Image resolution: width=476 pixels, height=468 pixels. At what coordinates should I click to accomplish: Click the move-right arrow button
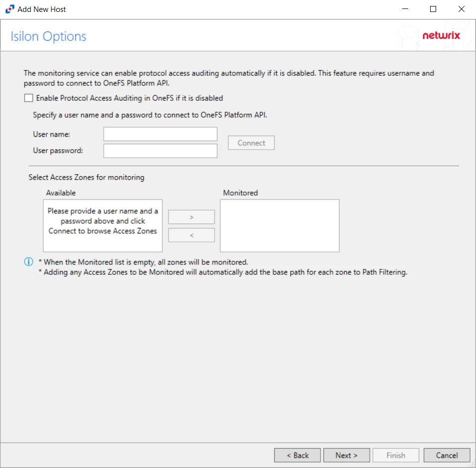click(x=191, y=218)
